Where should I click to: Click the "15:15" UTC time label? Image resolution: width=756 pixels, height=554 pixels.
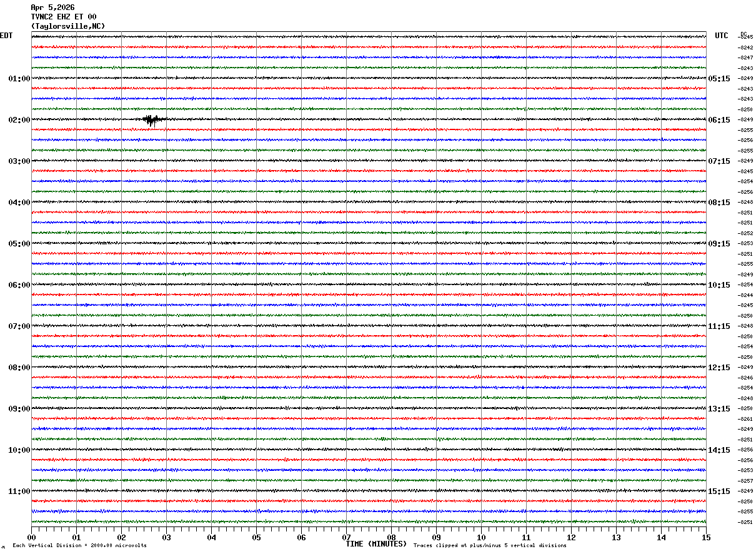pos(719,491)
